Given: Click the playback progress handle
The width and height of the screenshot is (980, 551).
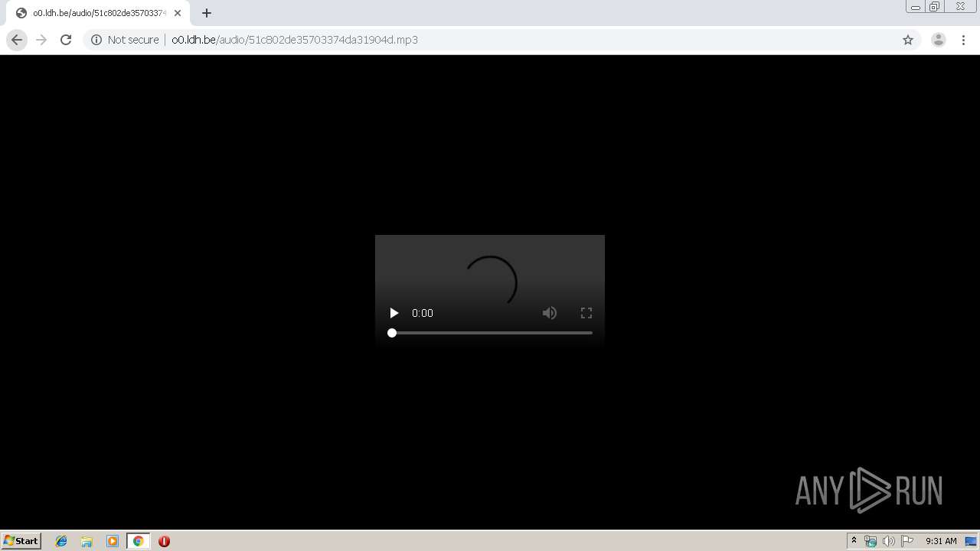Looking at the screenshot, I should (x=392, y=333).
